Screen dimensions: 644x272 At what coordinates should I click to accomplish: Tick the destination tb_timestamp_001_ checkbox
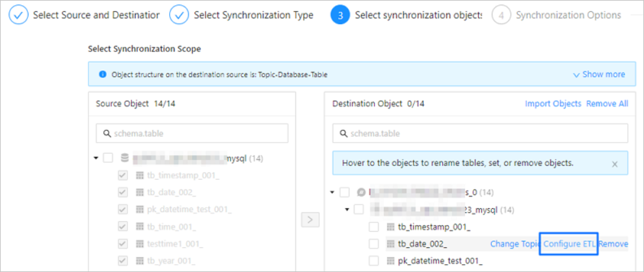[x=374, y=227]
